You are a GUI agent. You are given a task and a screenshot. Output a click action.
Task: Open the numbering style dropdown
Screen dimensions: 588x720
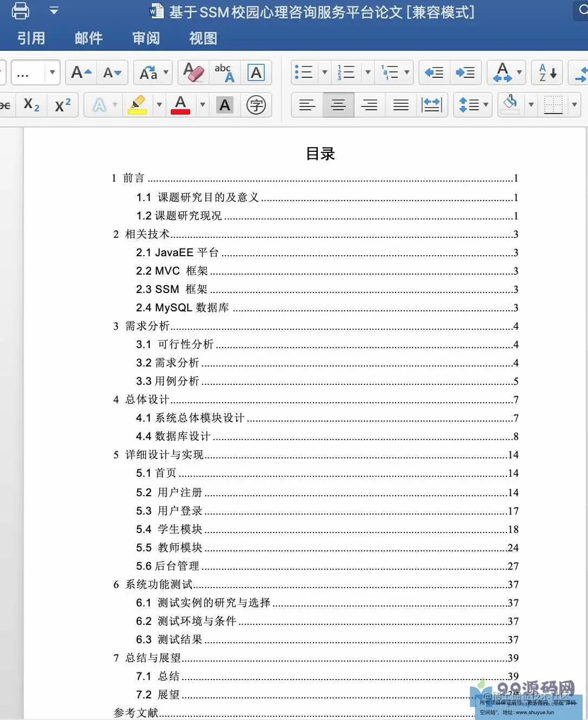[x=368, y=72]
